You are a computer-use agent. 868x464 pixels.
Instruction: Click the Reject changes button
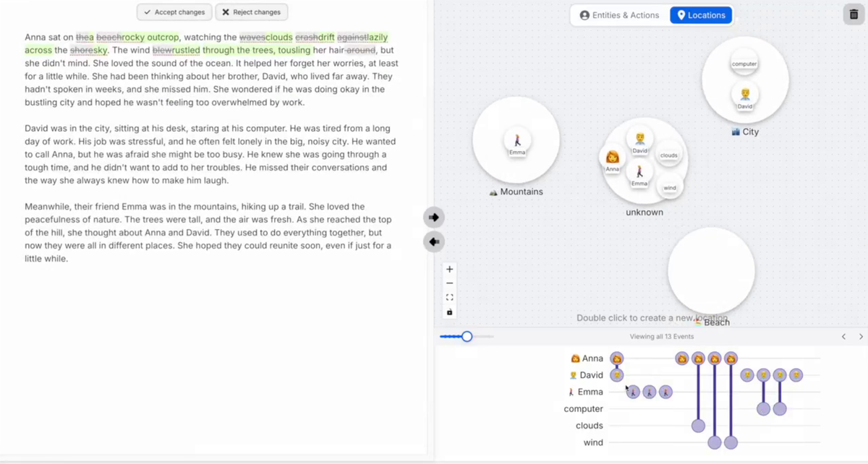click(x=251, y=12)
